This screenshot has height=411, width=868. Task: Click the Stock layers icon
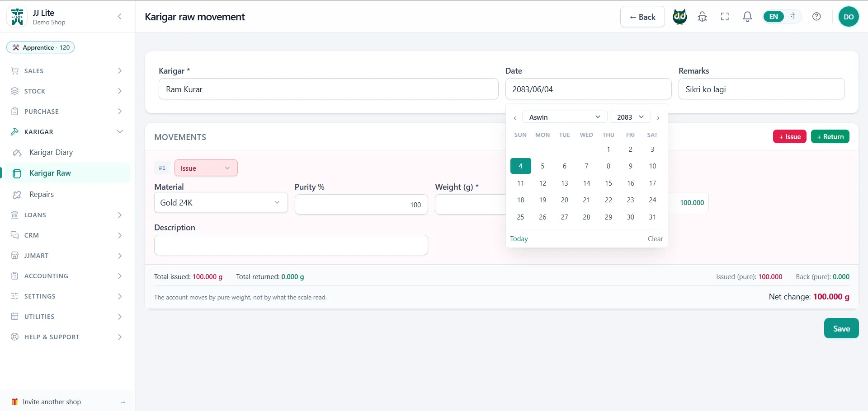15,91
